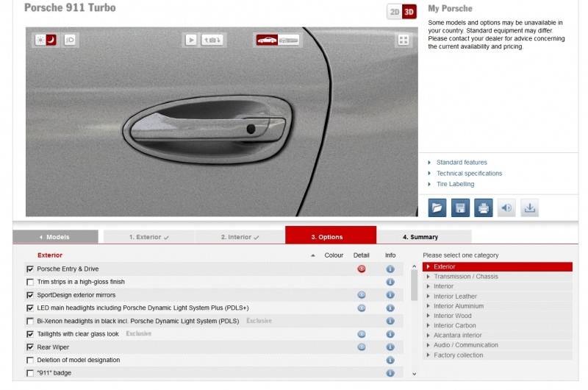Select the interior car view icon

point(288,40)
